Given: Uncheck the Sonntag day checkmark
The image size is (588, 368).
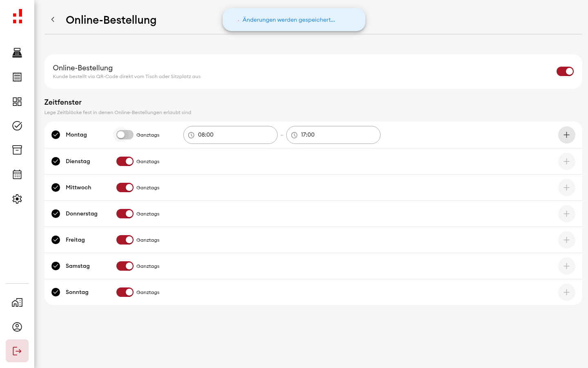Looking at the screenshot, I should pos(56,292).
